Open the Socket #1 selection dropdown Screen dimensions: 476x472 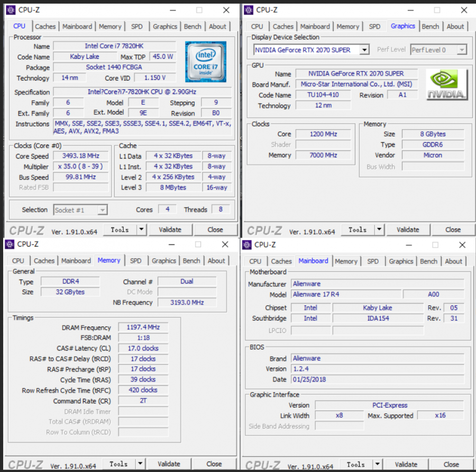pos(103,210)
